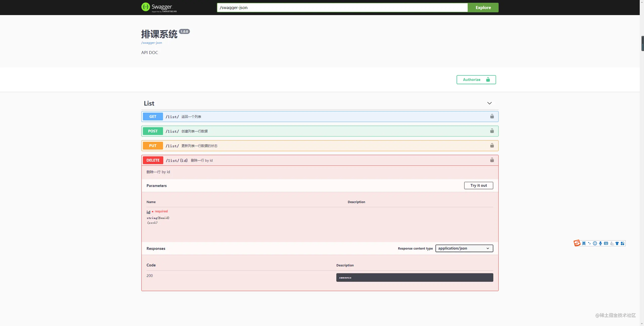Click the padlock on the POST /list/ row
This screenshot has width=644, height=326.
(x=492, y=131)
